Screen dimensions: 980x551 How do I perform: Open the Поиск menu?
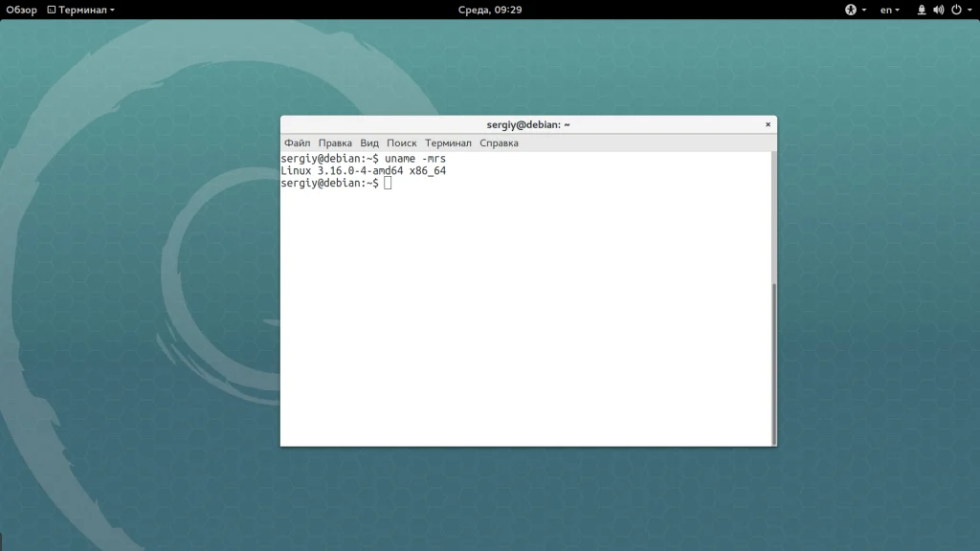(402, 143)
